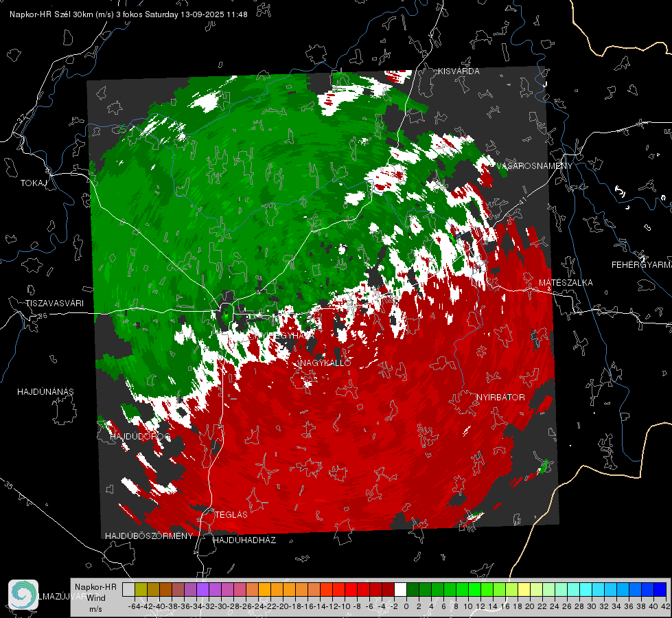Image resolution: width=672 pixels, height=618 pixels.
Task: Click the NAGYKÁLLÓ town label
Action: [325, 363]
